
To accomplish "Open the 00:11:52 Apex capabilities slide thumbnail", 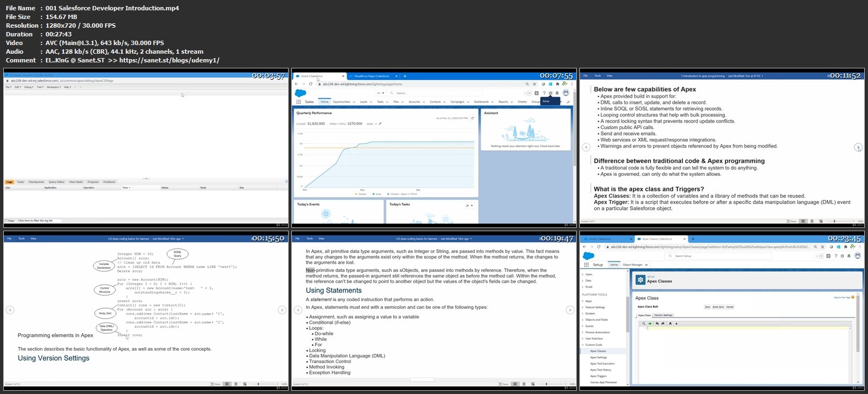I will [x=722, y=148].
